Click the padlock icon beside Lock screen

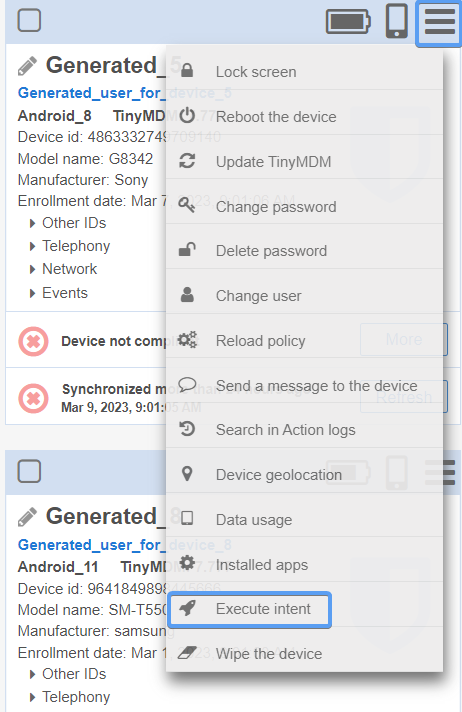point(187,70)
